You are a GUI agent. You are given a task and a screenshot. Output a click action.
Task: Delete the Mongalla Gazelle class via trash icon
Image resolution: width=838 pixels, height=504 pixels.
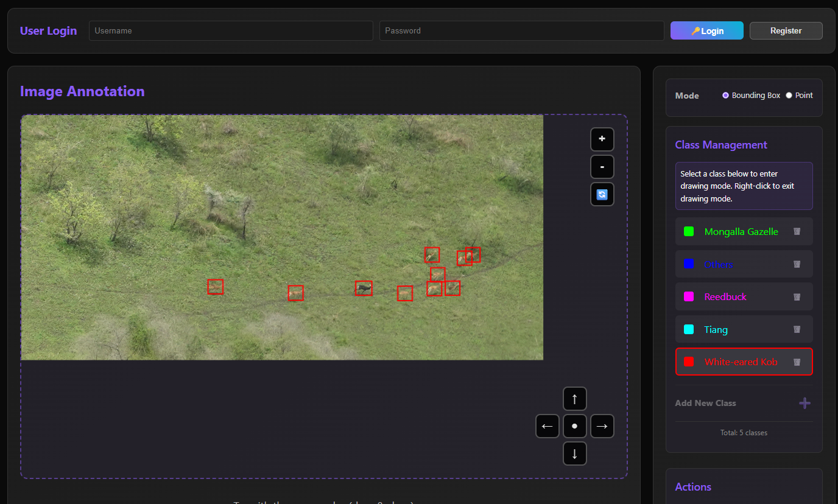click(797, 231)
